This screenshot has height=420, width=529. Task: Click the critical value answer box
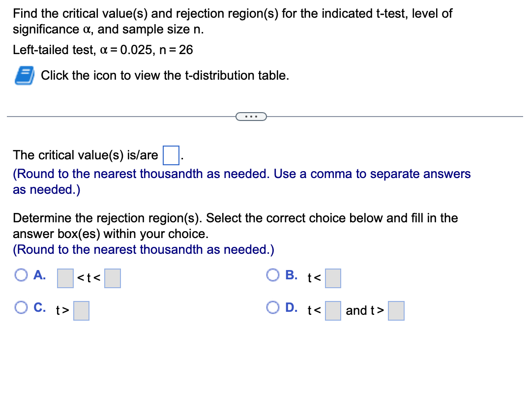point(171,155)
